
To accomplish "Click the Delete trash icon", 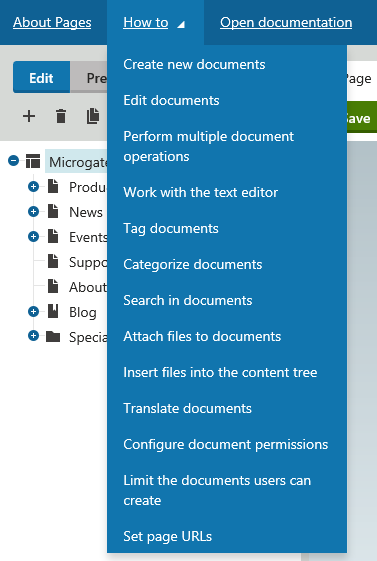I will click(x=61, y=116).
